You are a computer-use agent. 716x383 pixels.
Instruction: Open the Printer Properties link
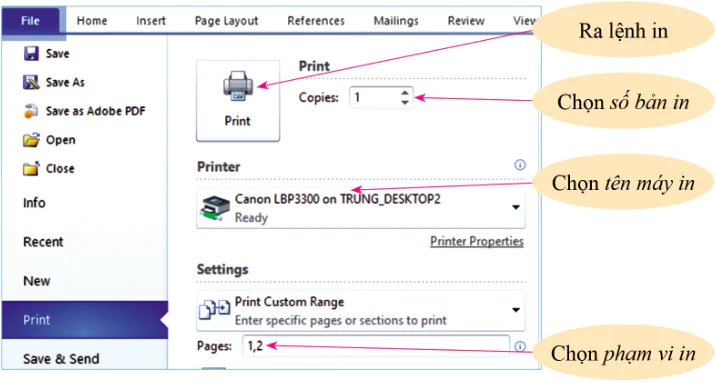477,241
